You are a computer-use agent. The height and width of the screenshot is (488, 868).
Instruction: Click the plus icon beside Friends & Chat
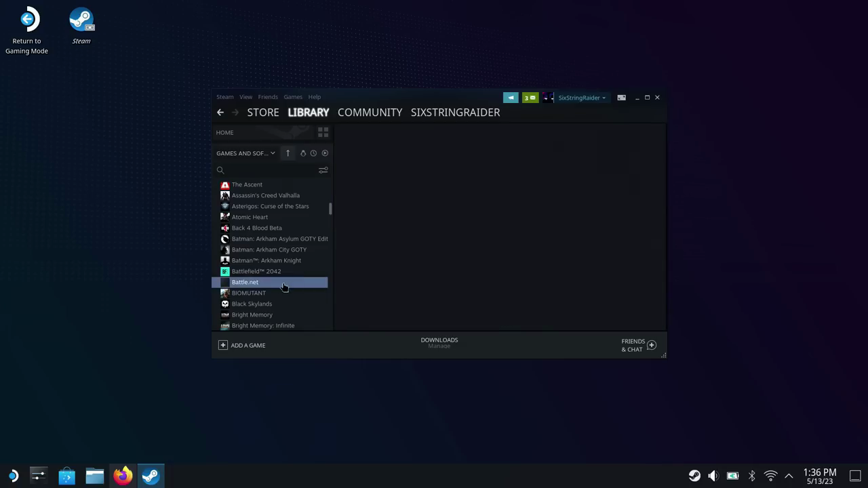pyautogui.click(x=652, y=345)
